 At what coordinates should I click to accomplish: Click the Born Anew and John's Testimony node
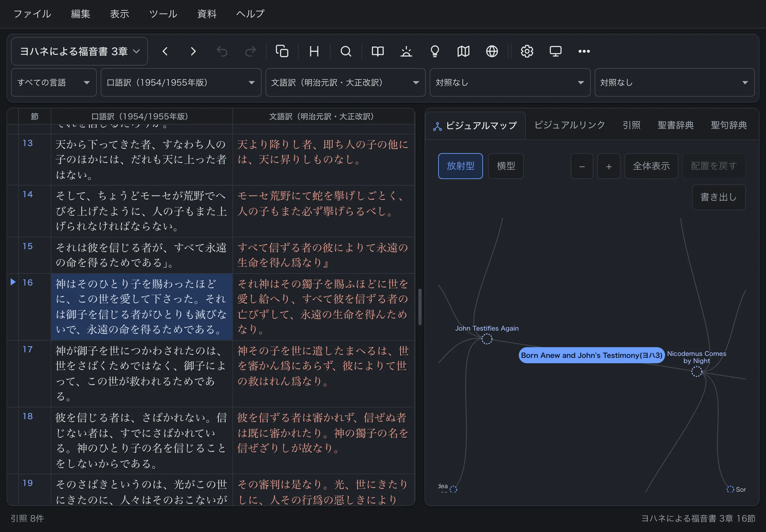point(592,355)
